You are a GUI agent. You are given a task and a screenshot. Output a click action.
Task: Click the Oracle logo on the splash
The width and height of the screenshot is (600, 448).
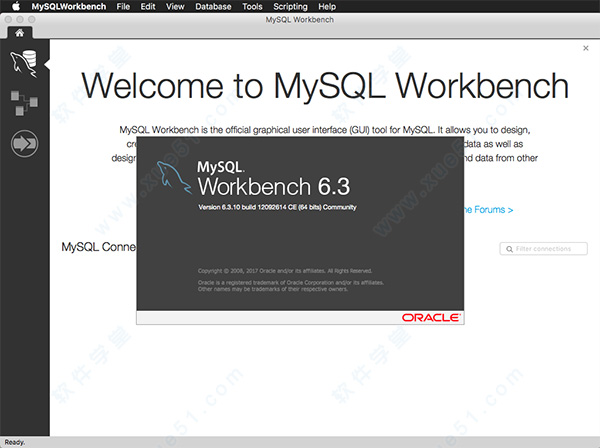(x=431, y=316)
